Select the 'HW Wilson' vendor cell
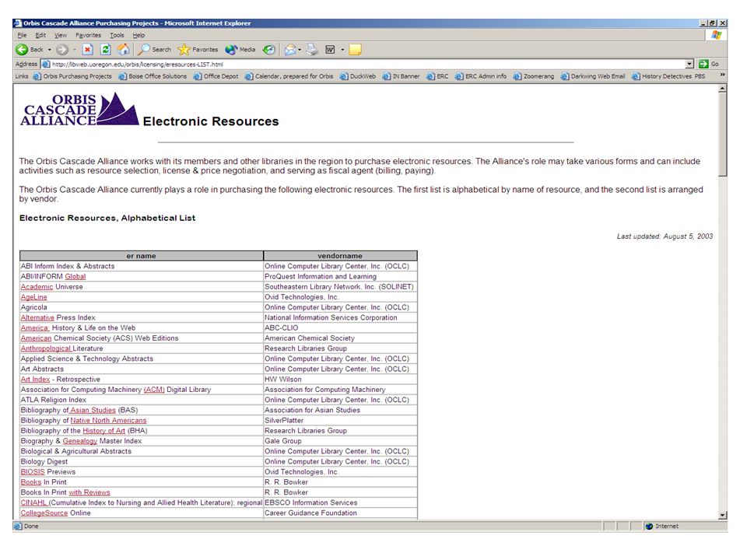Viewport: 747px width, 560px height. point(340,380)
